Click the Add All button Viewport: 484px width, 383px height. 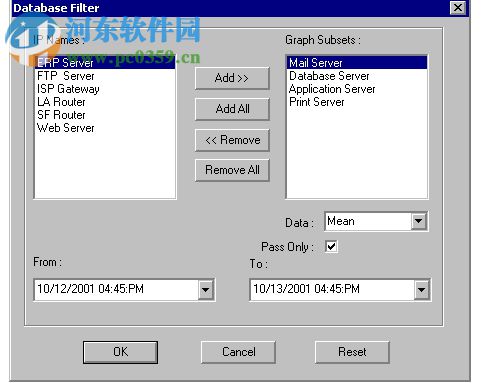pyautogui.click(x=232, y=109)
